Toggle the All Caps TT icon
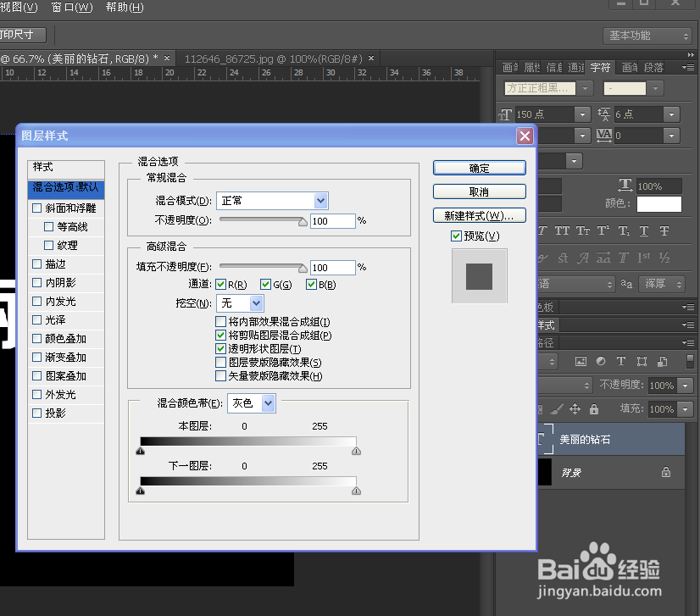 (563, 230)
